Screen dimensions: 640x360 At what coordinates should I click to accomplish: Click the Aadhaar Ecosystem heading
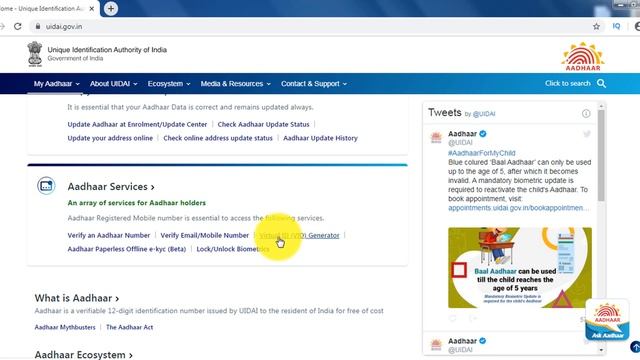tap(83, 354)
